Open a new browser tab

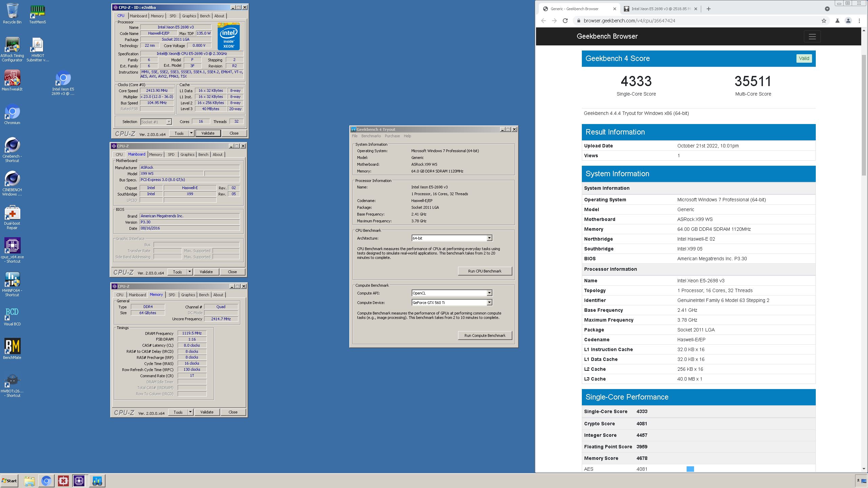pos(708,9)
